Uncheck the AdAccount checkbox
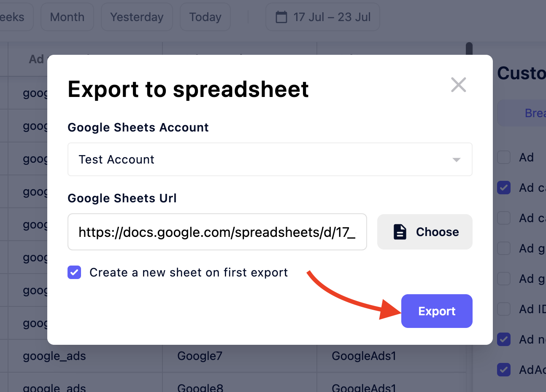546x392 pixels. (x=503, y=370)
